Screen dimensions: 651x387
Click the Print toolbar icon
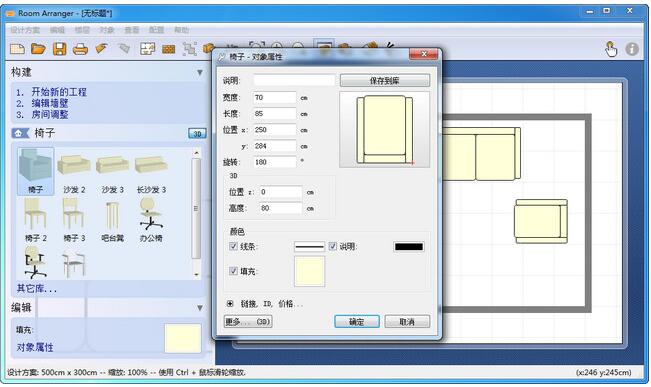click(x=81, y=49)
